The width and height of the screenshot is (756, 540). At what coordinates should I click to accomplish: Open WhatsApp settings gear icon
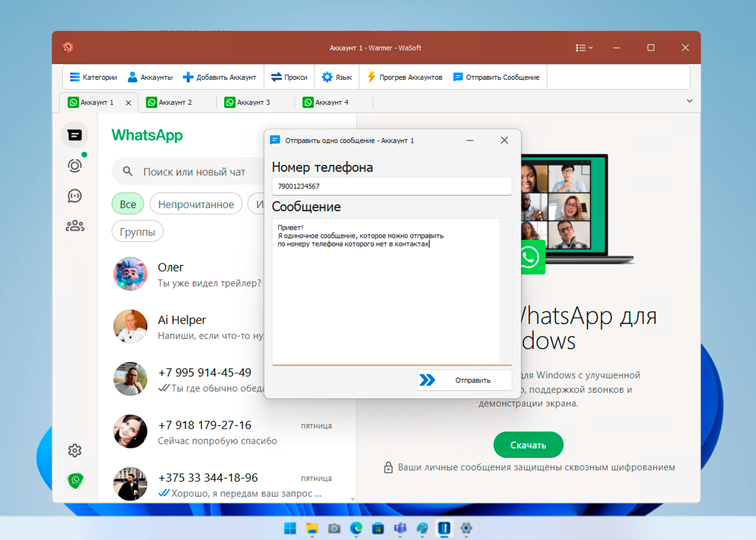click(x=75, y=450)
